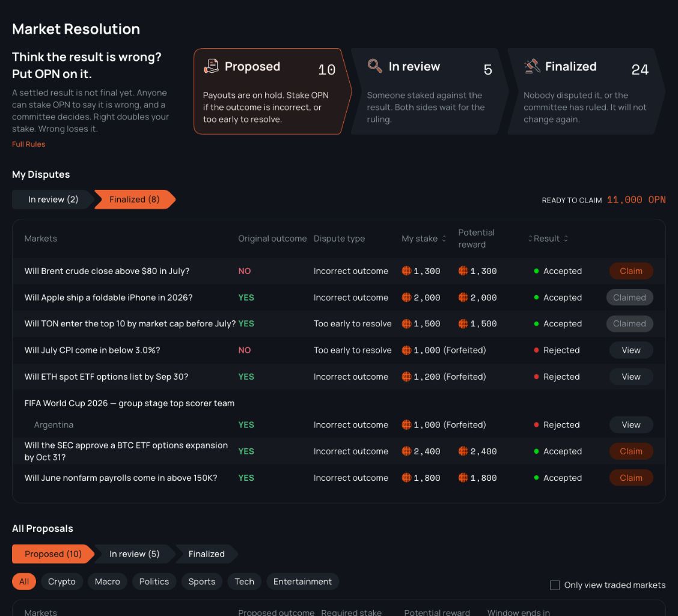Click the Proposed document-in-hand icon
This screenshot has height=616, width=678.
click(212, 66)
